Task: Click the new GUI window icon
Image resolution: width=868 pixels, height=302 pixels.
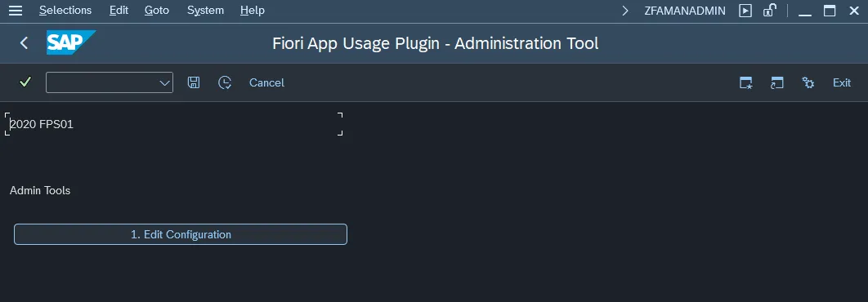Action: click(x=746, y=83)
